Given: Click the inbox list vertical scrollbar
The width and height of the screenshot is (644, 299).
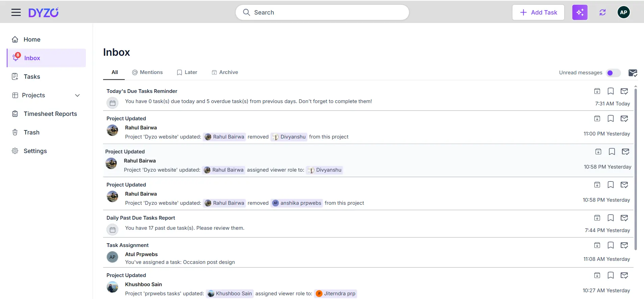Looking at the screenshot, I should pyautogui.click(x=636, y=169).
